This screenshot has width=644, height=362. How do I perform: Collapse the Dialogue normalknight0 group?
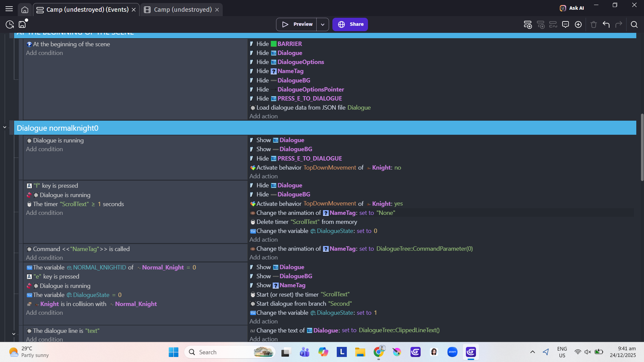5,127
